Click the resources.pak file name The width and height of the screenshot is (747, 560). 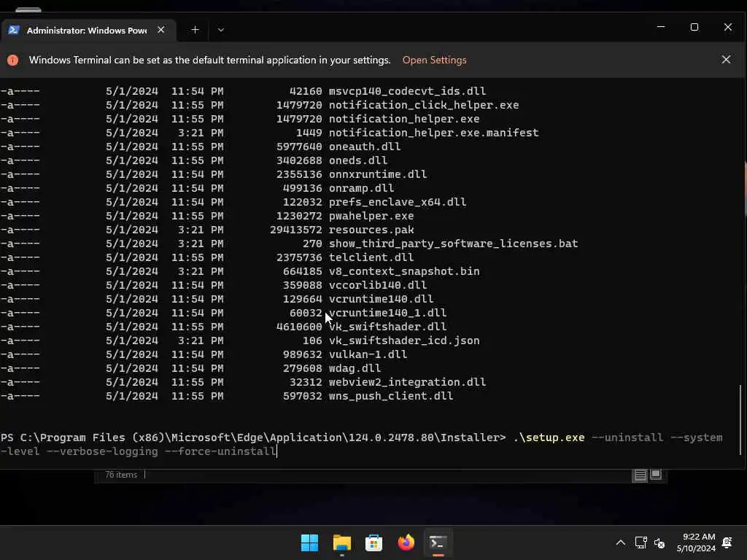pyautogui.click(x=371, y=230)
